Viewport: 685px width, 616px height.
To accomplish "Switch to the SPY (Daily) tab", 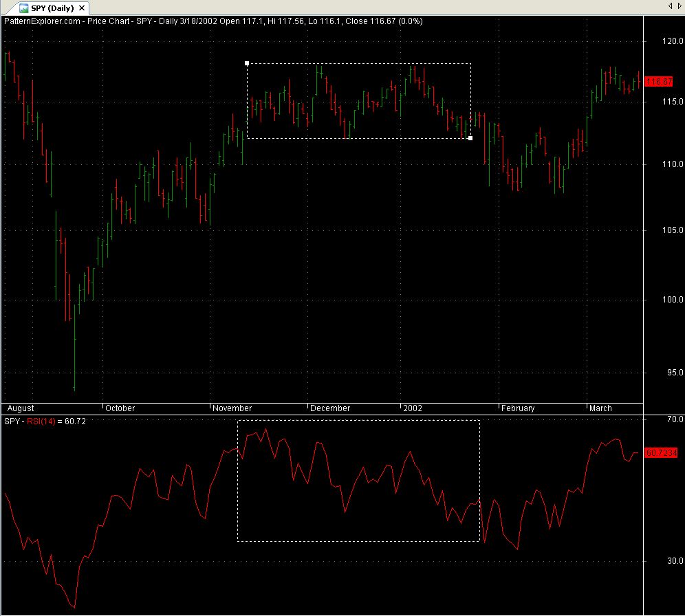I will point(53,8).
